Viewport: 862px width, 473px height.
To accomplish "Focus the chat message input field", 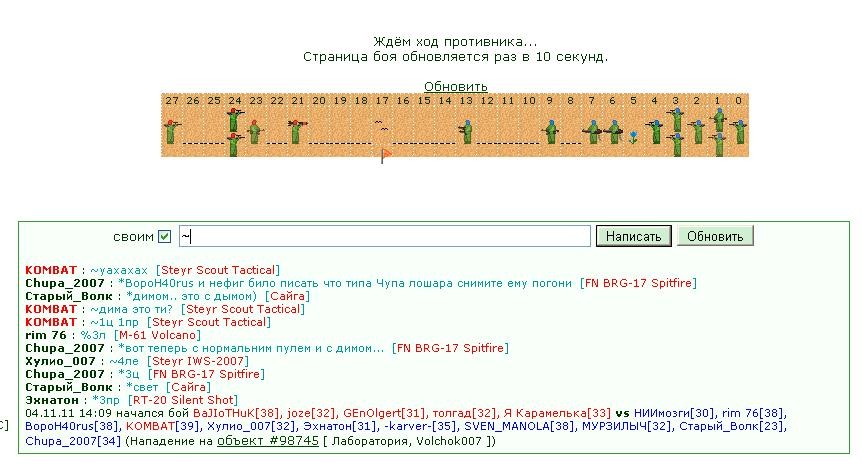I will click(x=385, y=236).
